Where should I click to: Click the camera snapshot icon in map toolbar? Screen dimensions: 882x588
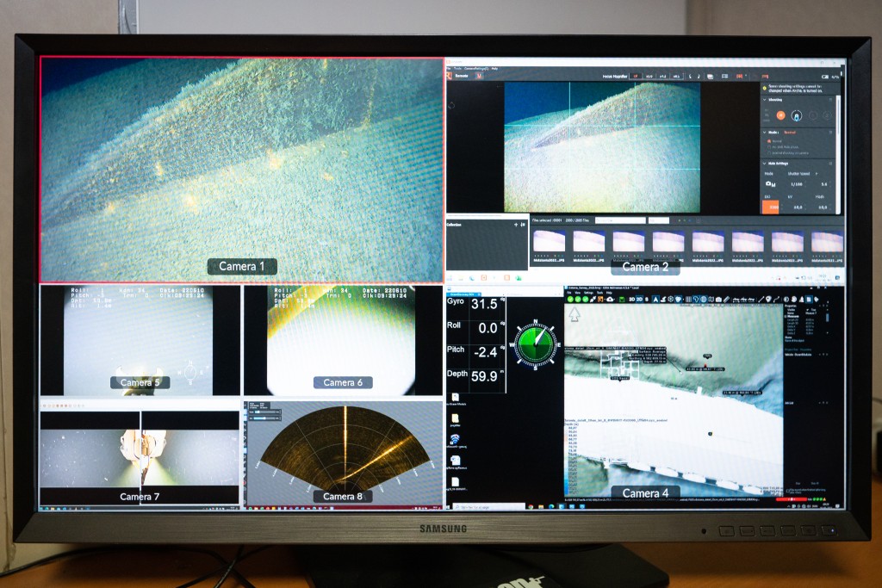[x=718, y=299]
